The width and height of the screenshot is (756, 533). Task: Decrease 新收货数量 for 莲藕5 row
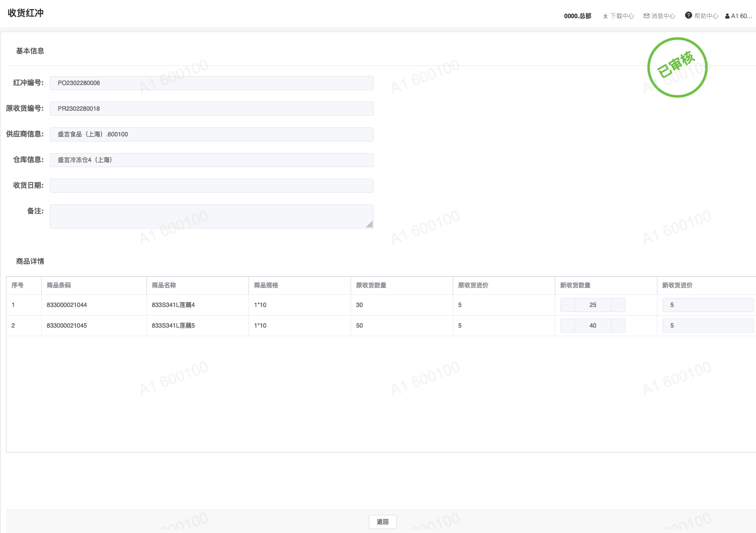point(567,326)
